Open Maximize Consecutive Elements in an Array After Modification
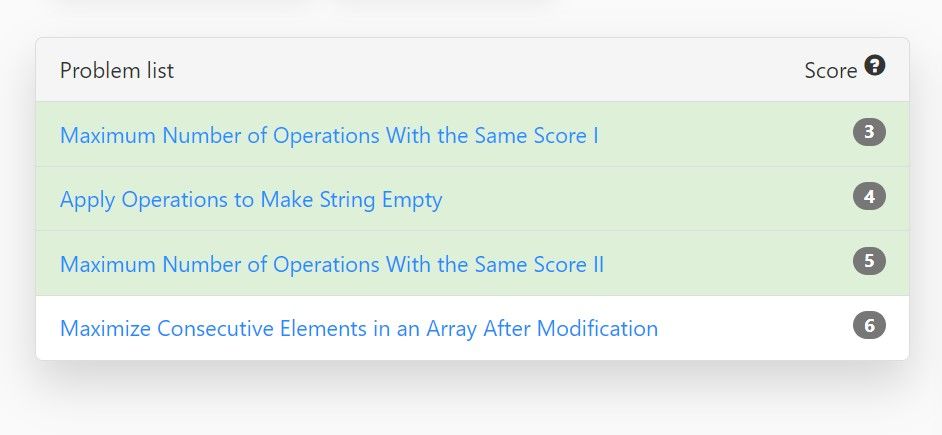The height and width of the screenshot is (435, 942). coord(359,329)
